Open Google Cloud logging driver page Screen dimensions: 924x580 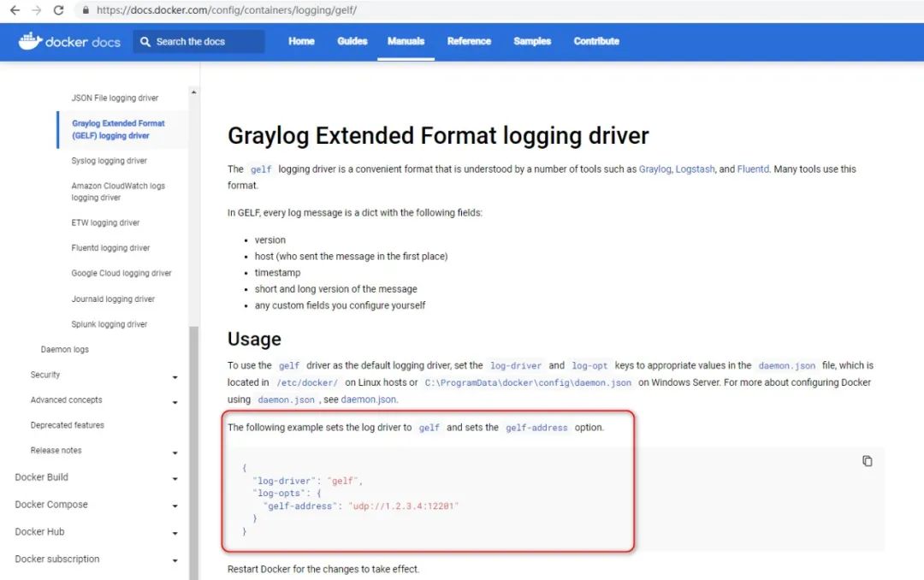pyautogui.click(x=121, y=274)
